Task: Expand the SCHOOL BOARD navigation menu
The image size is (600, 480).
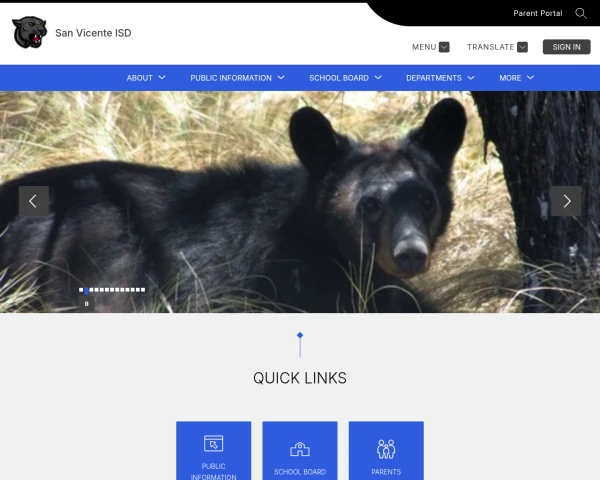Action: [x=345, y=78]
